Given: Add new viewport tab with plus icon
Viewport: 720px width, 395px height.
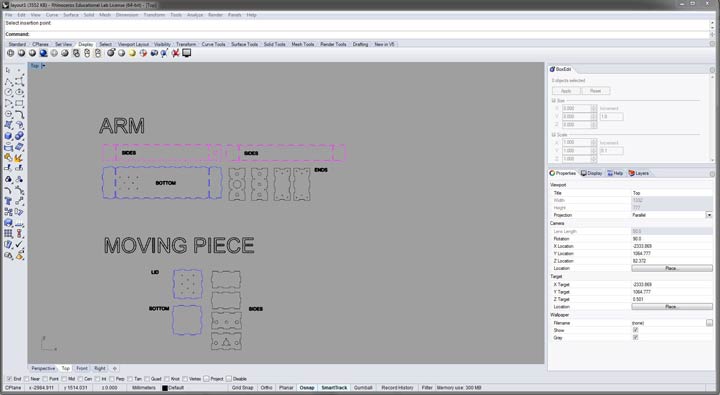Looking at the screenshot, I should [x=115, y=368].
